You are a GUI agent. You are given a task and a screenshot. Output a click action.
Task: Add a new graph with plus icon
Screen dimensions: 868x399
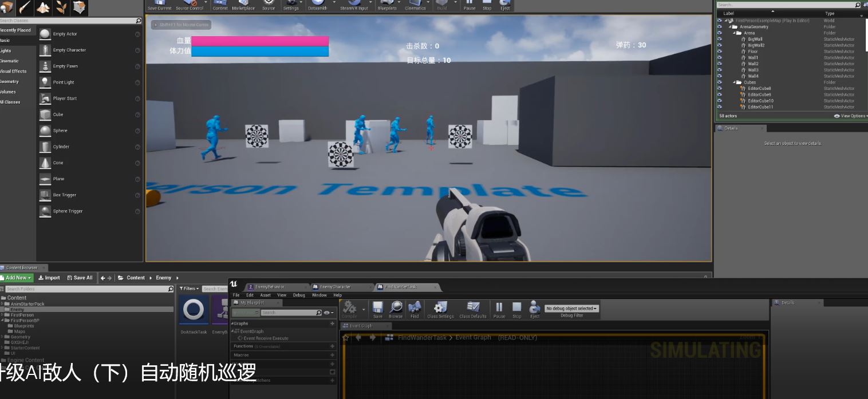[332, 323]
